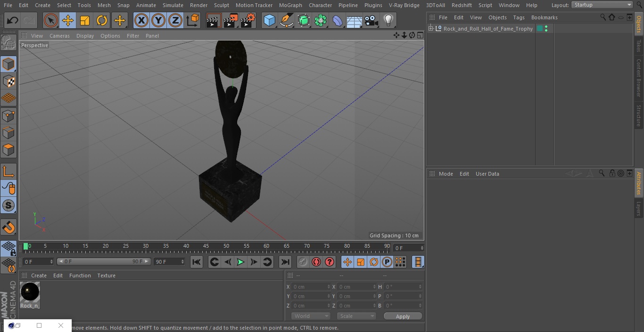644x332 pixels.
Task: Click frame 45 on the timeline ruler
Action: [x=206, y=246]
